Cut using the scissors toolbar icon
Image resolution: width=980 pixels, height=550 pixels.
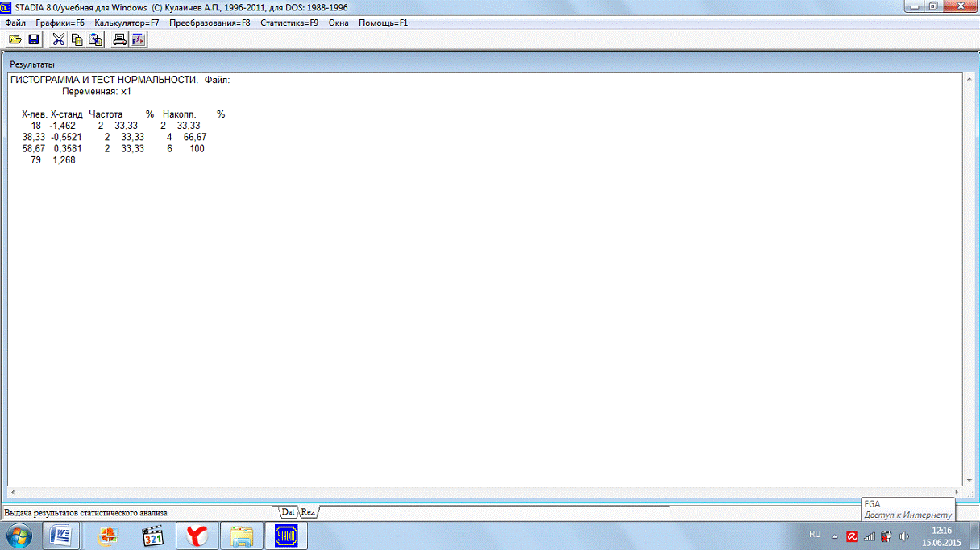58,39
